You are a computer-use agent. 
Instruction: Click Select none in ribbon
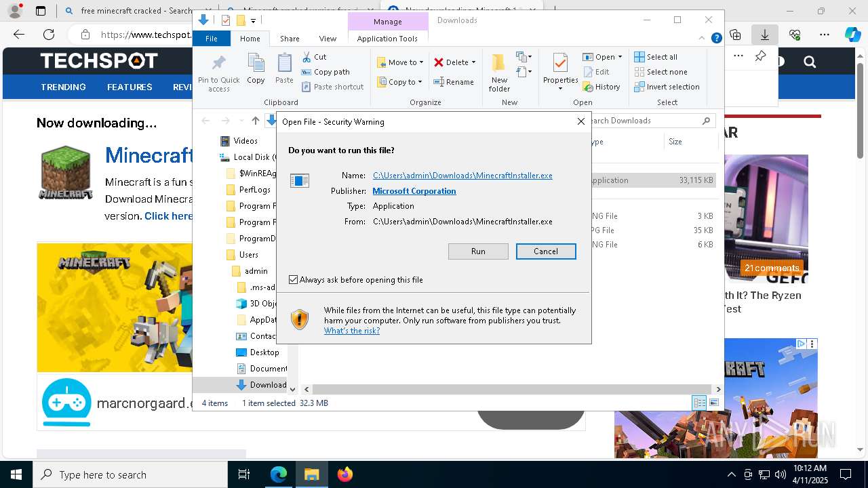click(x=660, y=72)
